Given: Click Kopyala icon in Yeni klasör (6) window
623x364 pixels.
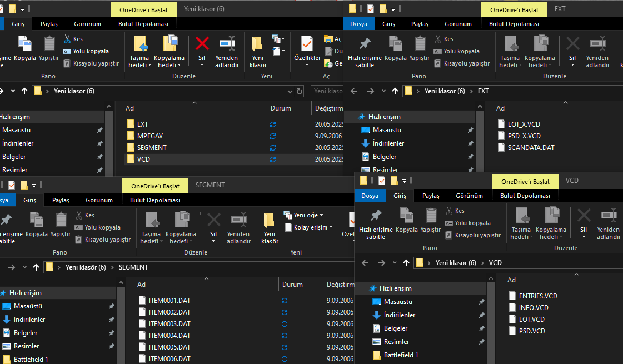Looking at the screenshot, I should point(24,44).
